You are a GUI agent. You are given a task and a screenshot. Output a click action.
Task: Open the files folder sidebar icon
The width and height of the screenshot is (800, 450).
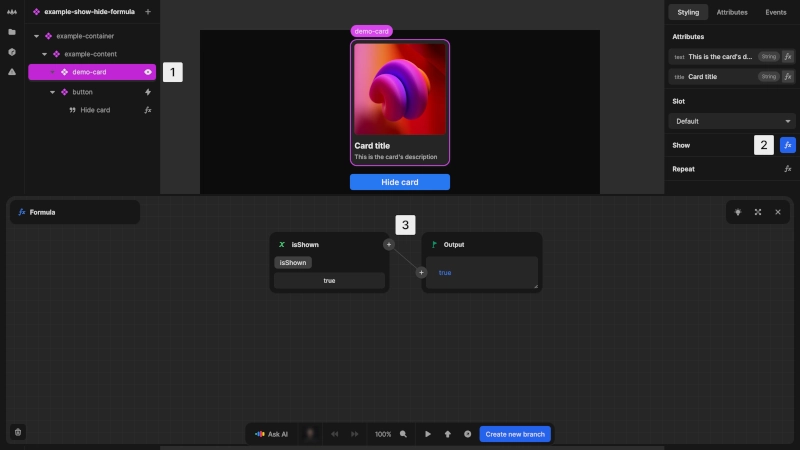pos(12,32)
